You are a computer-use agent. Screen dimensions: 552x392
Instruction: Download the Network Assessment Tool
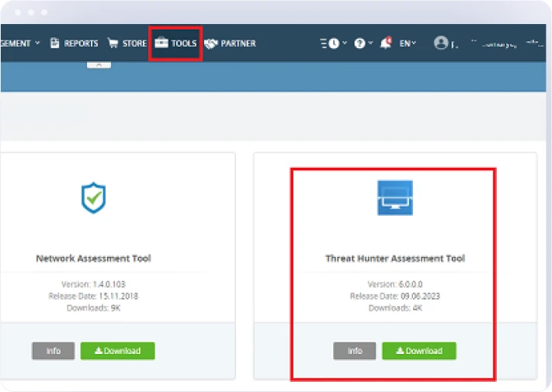coord(117,351)
